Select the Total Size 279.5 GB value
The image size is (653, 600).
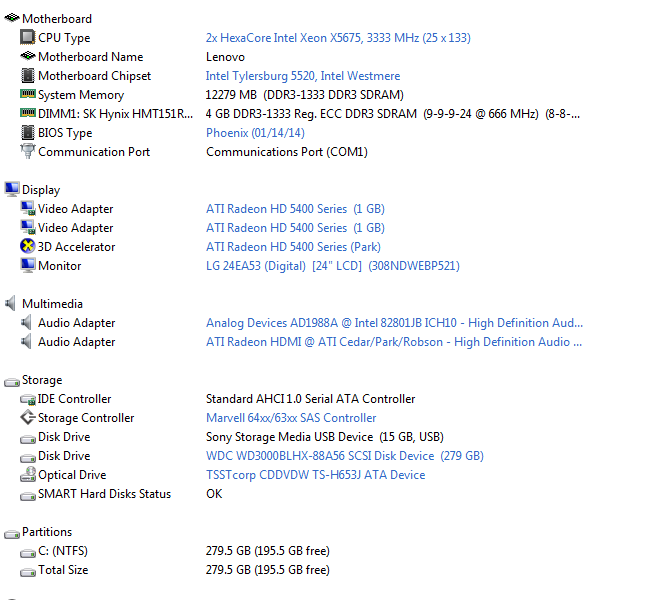(x=268, y=570)
